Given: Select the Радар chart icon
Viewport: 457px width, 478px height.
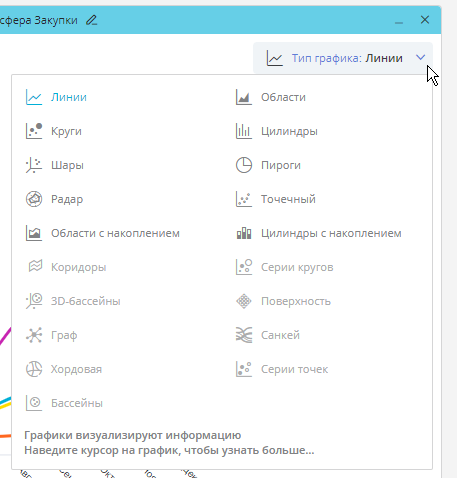Looking at the screenshot, I should pyautogui.click(x=34, y=199).
